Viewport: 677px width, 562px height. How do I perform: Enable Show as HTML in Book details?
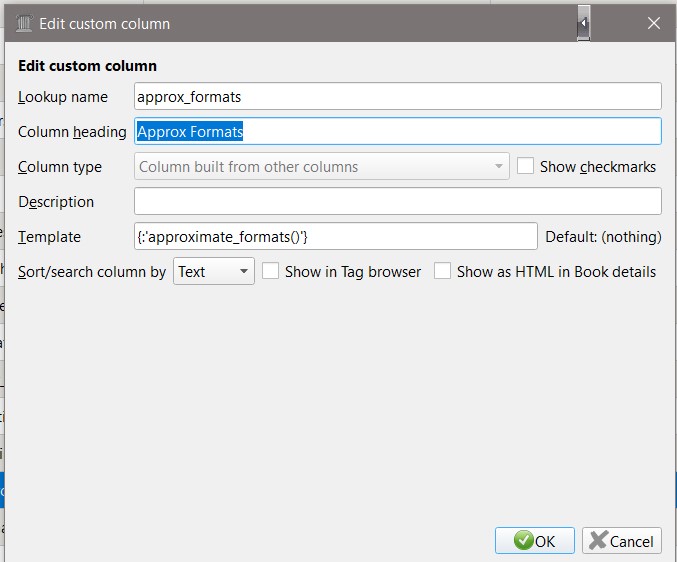442,271
